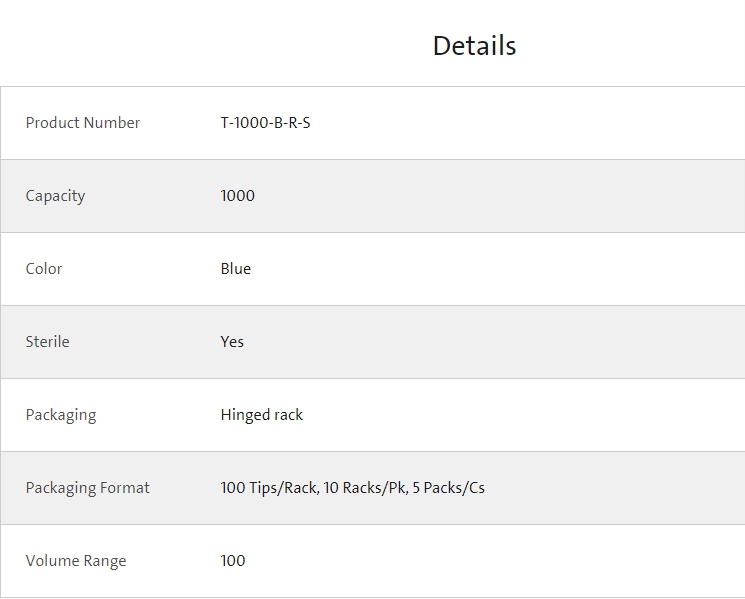
Task: Select the Capacity label
Action: 55,196
